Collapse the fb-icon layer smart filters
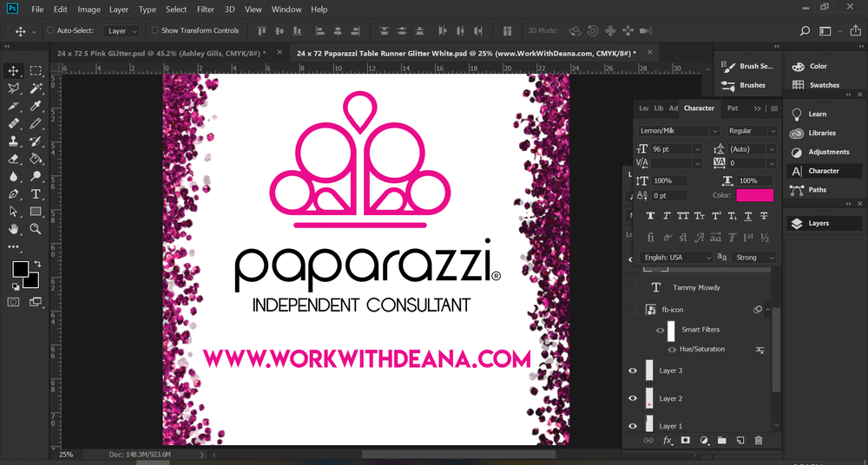868x465 pixels. (767, 310)
